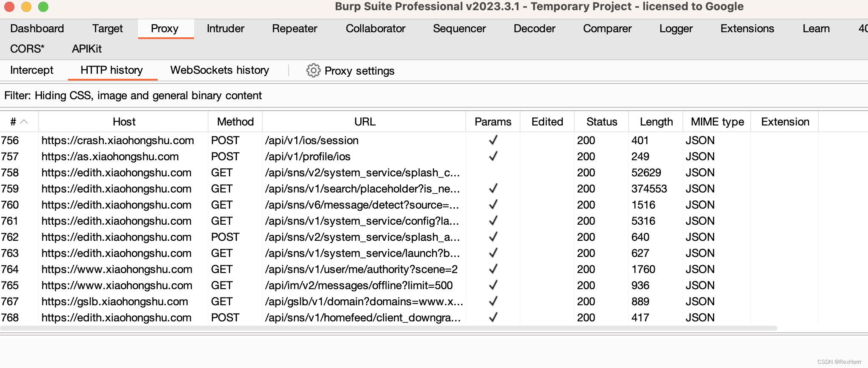
Task: Click the Proxy settings label
Action: 359,71
